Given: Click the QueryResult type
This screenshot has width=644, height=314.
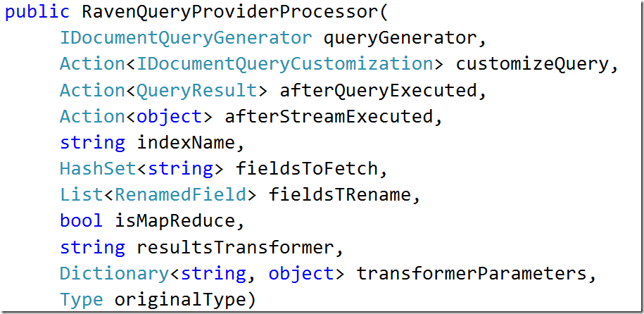Looking at the screenshot, I should pos(197,91).
